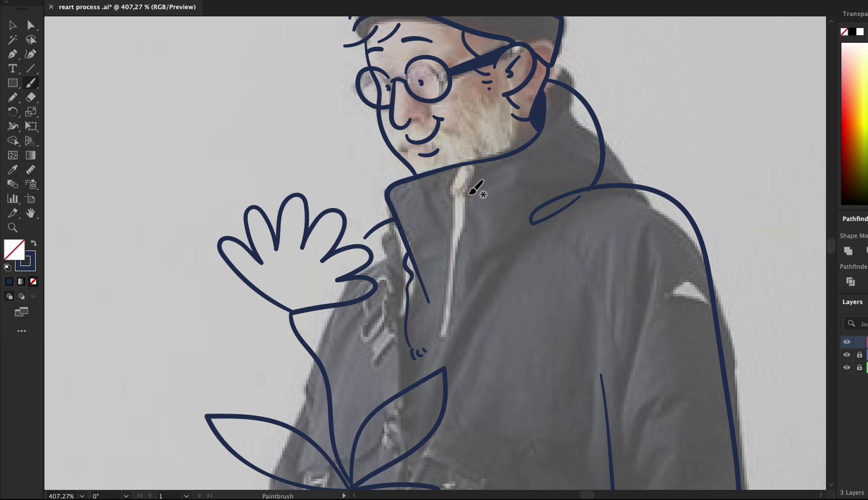Choose the Eyedropper tool

point(13,170)
